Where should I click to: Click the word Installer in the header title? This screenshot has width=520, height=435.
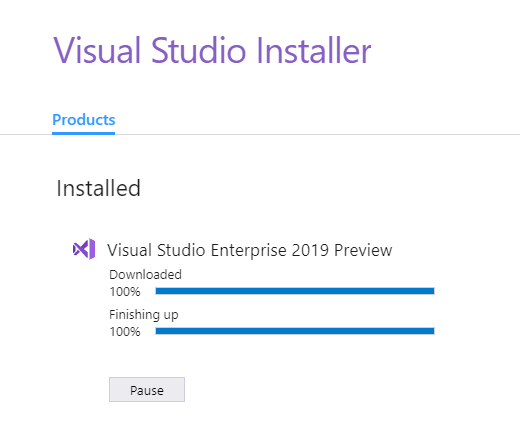[x=314, y=51]
